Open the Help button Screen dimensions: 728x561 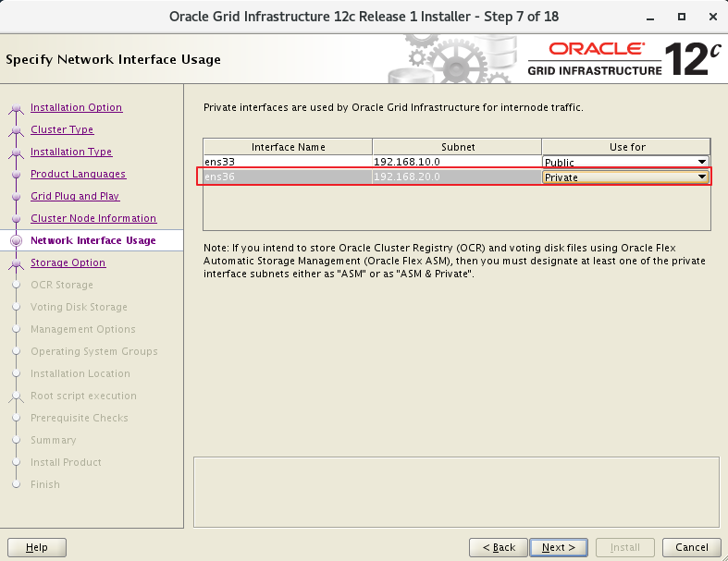tap(37, 547)
